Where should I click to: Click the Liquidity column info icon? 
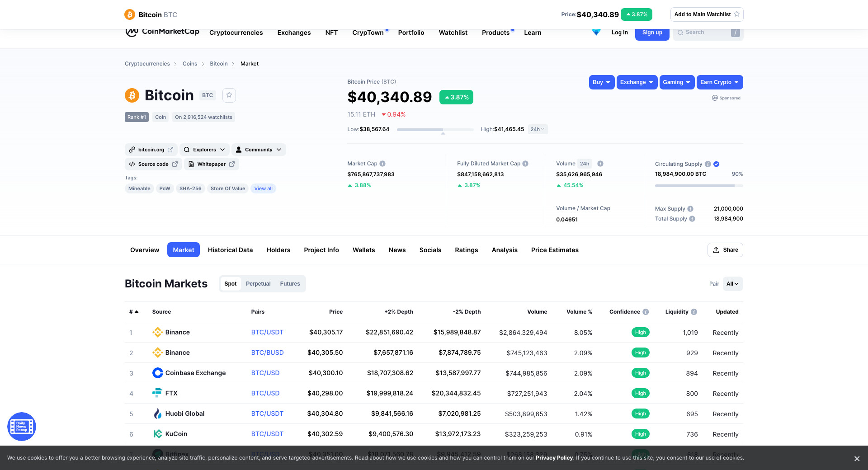click(694, 312)
